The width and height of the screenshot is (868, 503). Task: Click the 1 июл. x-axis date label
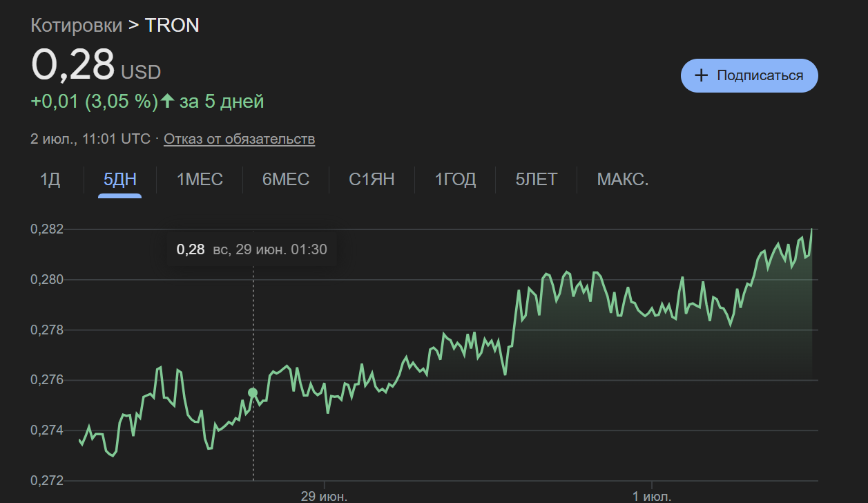[652, 496]
